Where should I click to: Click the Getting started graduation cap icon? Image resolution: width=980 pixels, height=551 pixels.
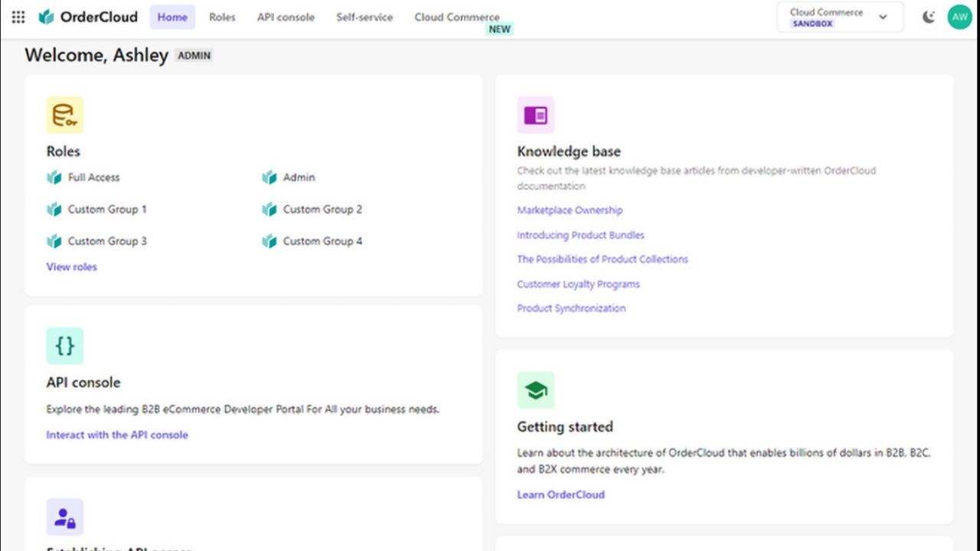click(536, 390)
